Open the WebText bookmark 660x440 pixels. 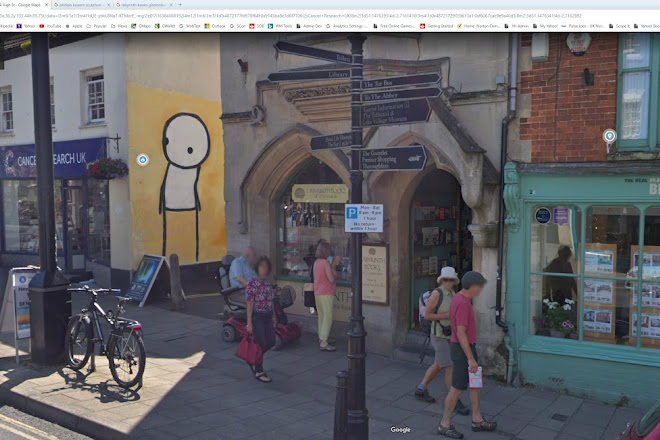pyautogui.click(x=189, y=26)
